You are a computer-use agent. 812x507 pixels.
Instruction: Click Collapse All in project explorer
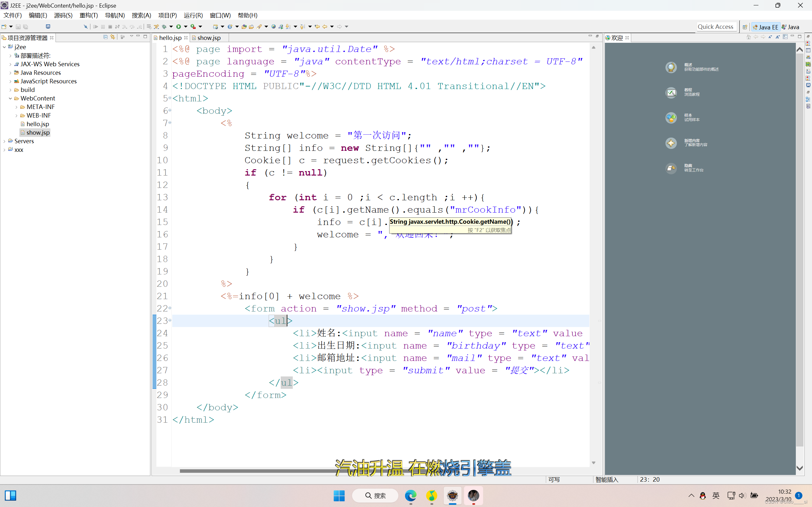[105, 37]
